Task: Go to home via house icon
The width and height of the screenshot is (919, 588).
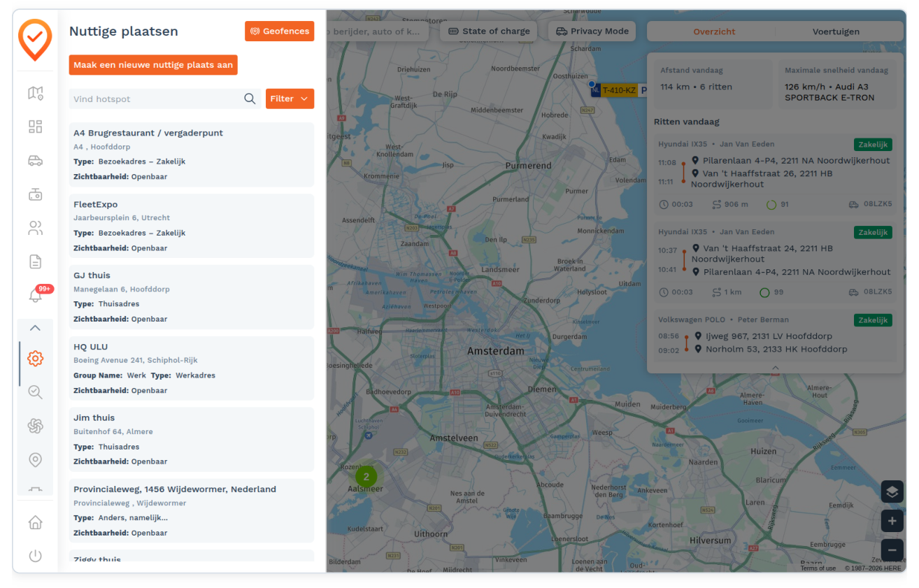Action: [x=35, y=522]
